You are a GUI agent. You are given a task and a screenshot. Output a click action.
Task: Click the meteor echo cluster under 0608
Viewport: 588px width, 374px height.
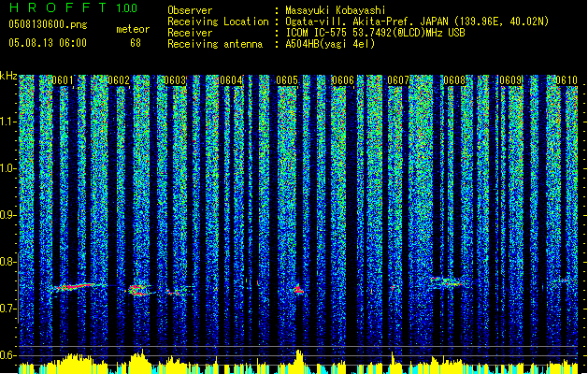click(x=447, y=282)
